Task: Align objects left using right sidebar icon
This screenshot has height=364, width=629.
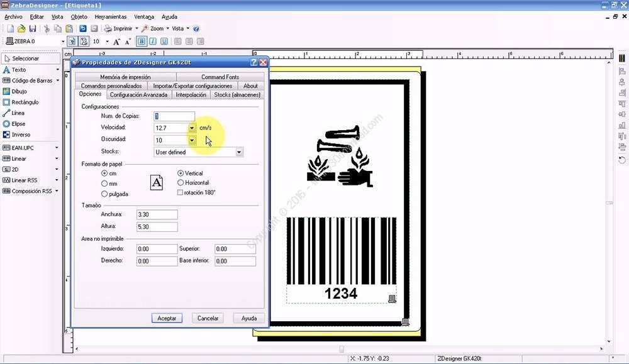Action: (x=622, y=72)
